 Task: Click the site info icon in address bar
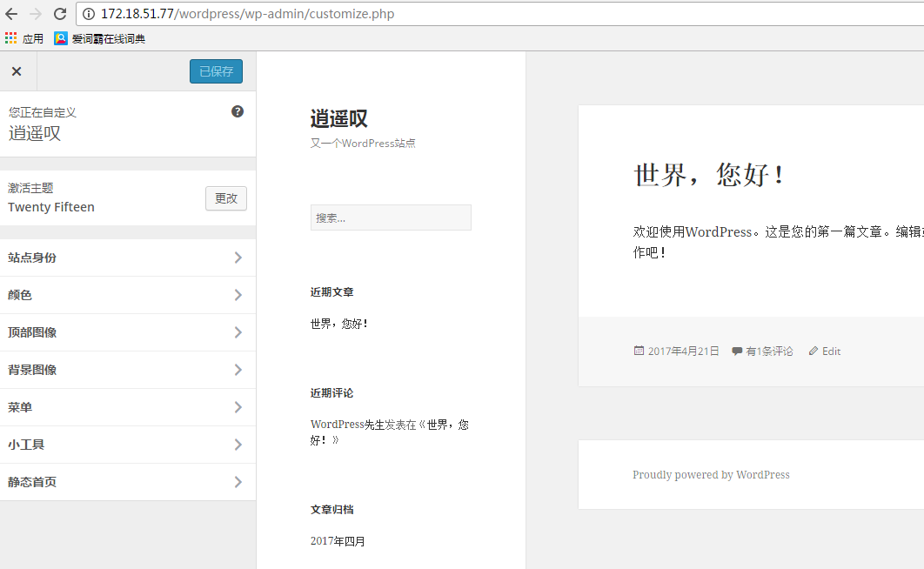click(89, 14)
